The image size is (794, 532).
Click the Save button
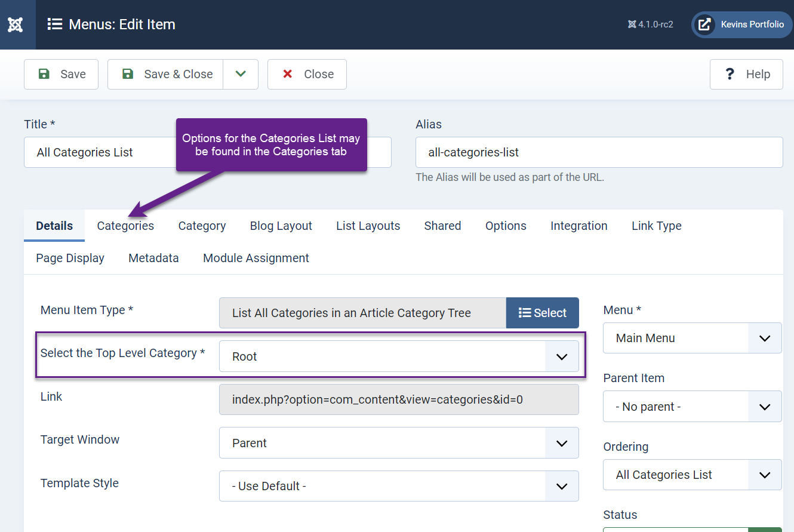coord(61,74)
